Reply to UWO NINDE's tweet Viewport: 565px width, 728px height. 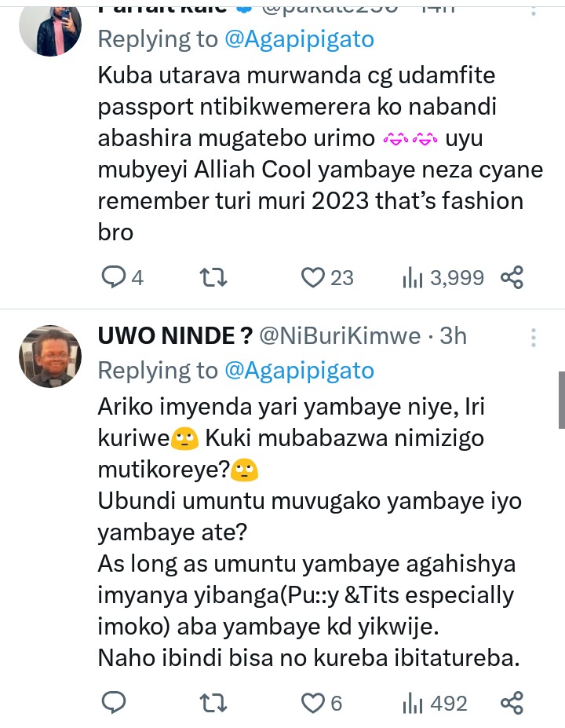pyautogui.click(x=115, y=703)
